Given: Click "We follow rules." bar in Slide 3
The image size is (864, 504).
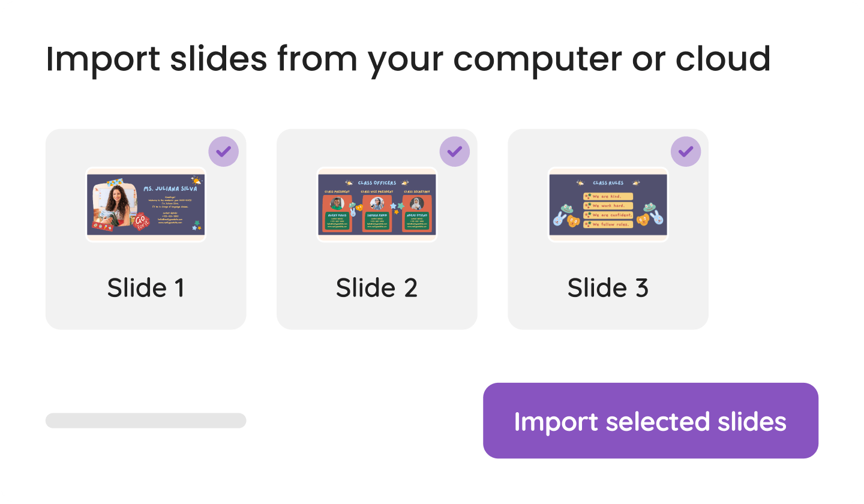Looking at the screenshot, I should tap(608, 224).
